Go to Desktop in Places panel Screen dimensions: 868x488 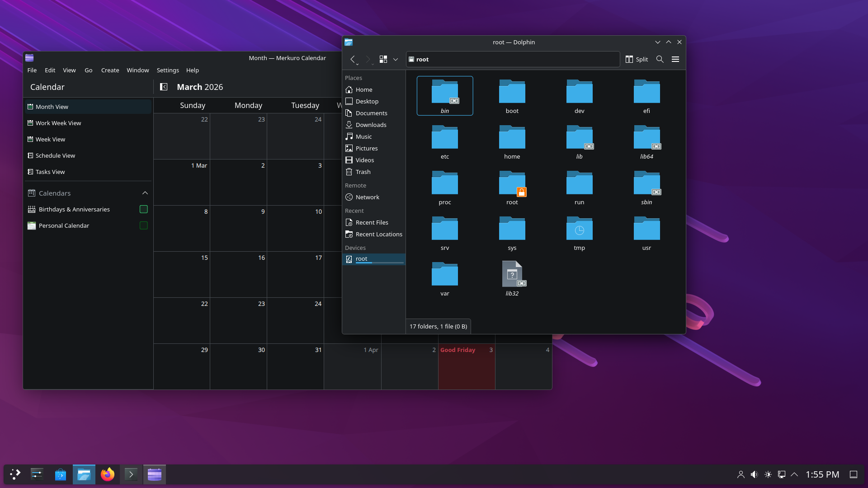374,101
